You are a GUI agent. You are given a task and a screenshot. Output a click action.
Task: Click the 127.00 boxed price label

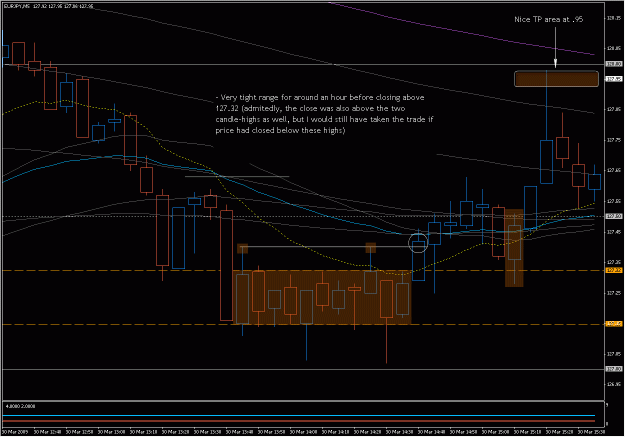click(614, 369)
